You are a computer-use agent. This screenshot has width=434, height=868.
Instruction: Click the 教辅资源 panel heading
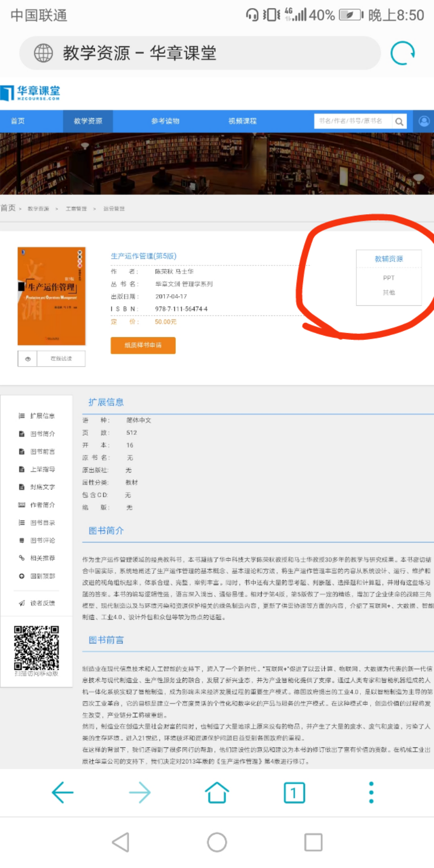pyautogui.click(x=389, y=259)
